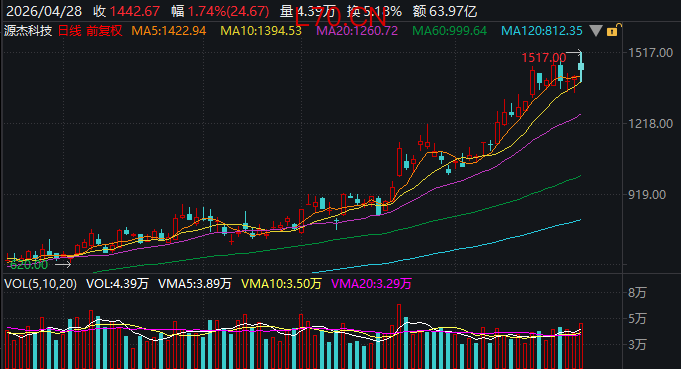Select the MA20:1260.72 indicator label
Screen dimensions: 681x369
[x=357, y=31]
